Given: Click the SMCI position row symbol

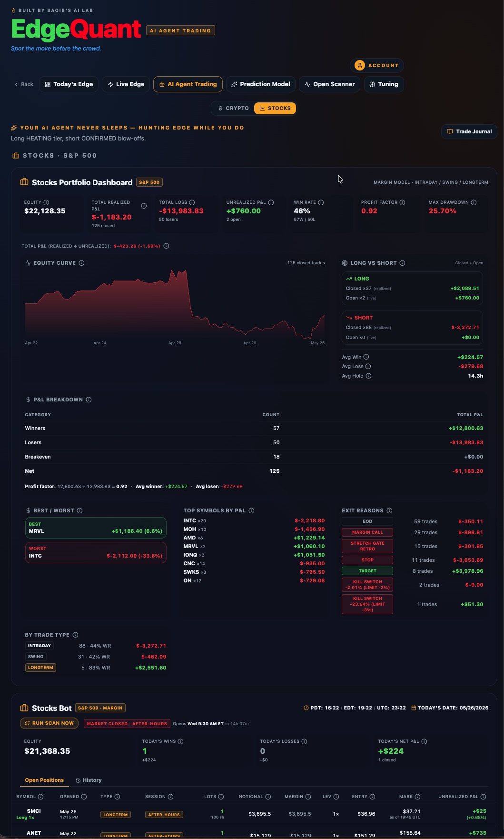Looking at the screenshot, I should [x=34, y=811].
